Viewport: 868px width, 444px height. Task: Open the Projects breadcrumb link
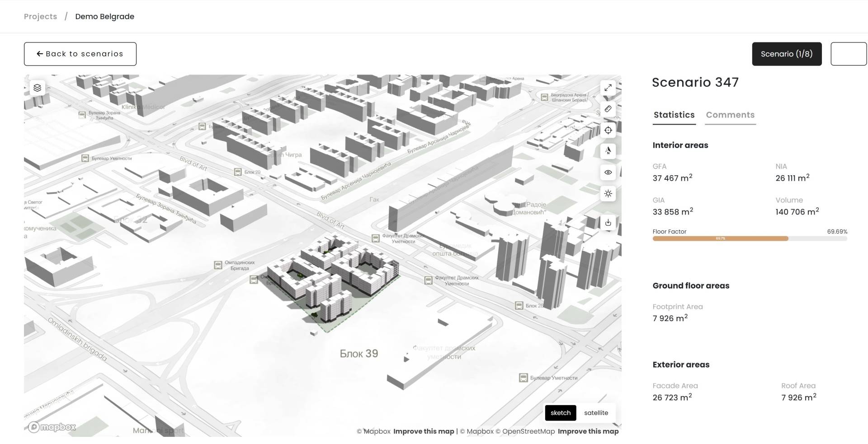pos(40,16)
